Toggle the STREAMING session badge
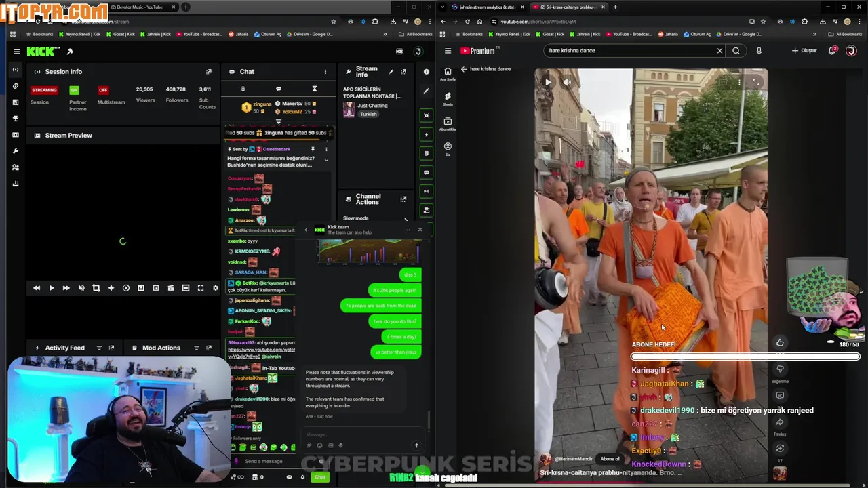The width and height of the screenshot is (868, 488). point(44,90)
